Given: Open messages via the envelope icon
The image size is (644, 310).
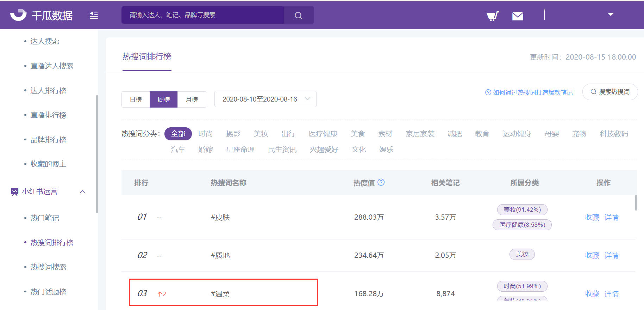Looking at the screenshot, I should [517, 16].
